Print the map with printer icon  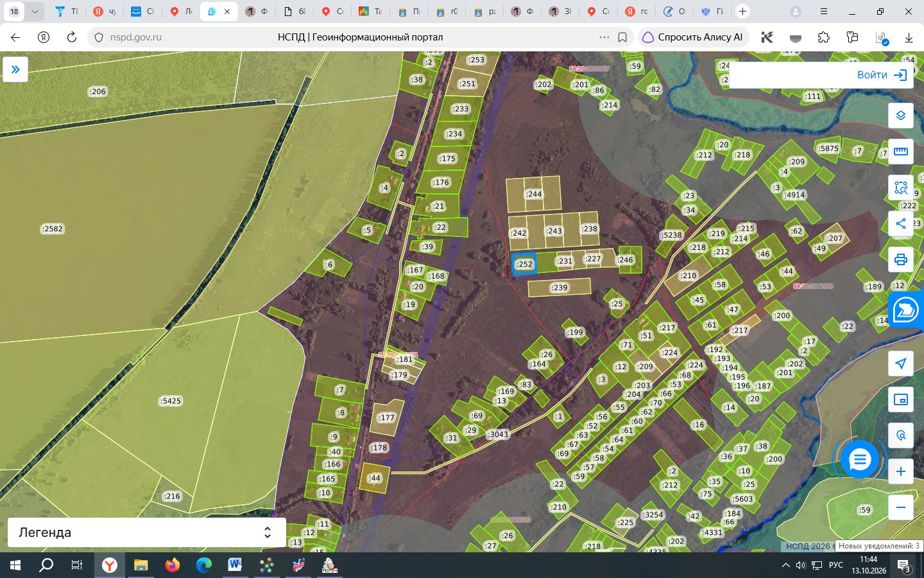click(x=901, y=259)
